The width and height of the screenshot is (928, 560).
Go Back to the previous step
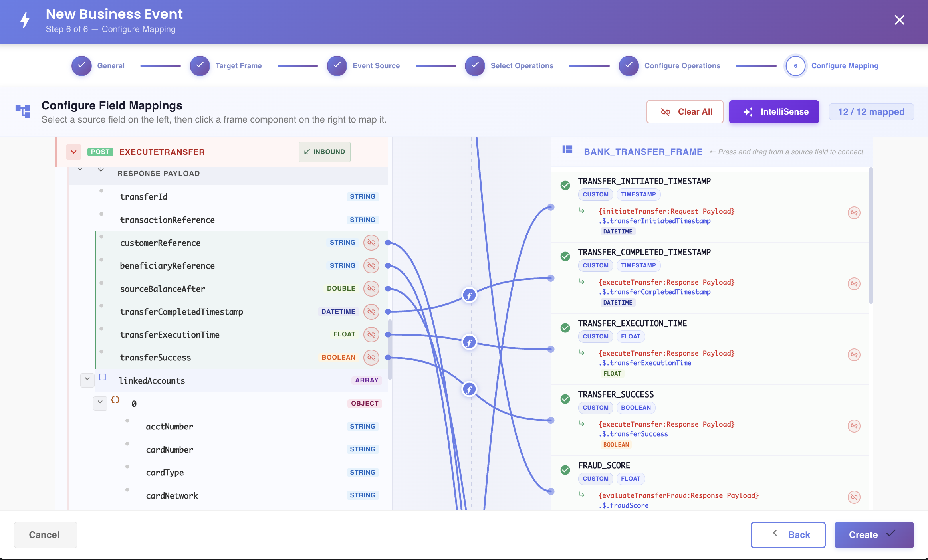(x=788, y=535)
